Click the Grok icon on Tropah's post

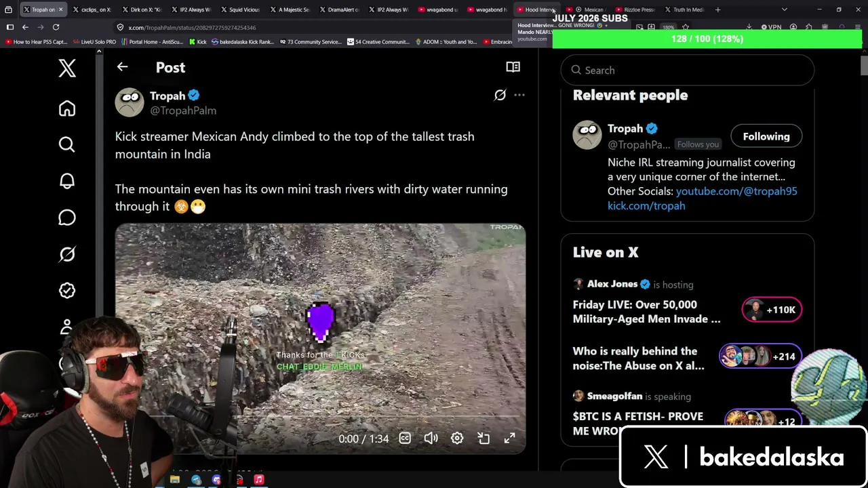tap(500, 96)
